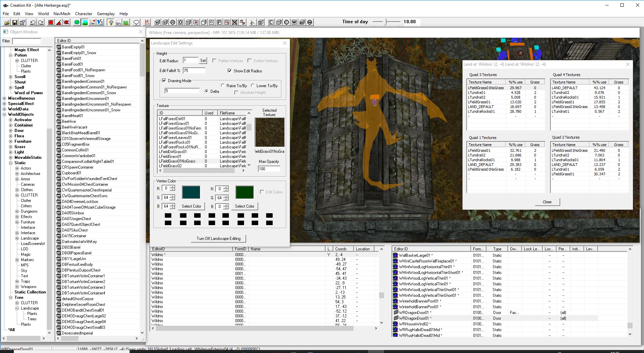Toggle the light bulb brightness icon

pyautogui.click(x=111, y=23)
